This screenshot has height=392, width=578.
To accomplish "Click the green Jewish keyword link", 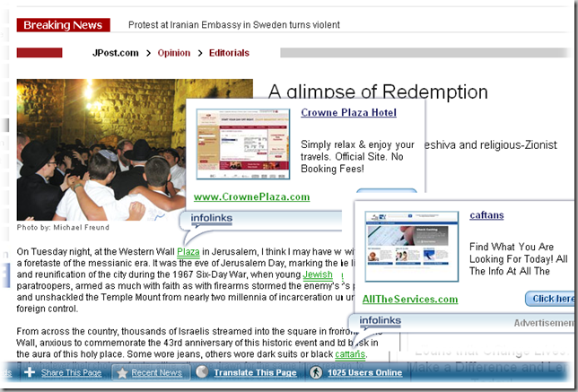I will [318, 274].
